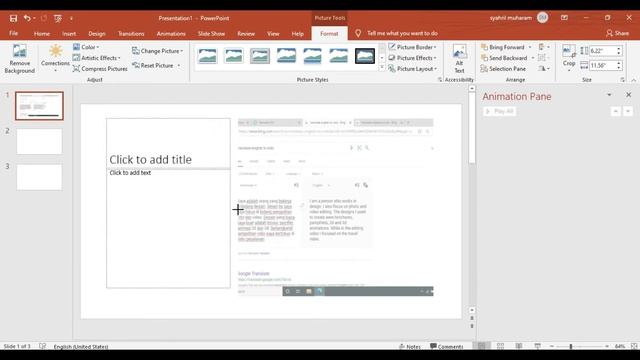Open the Change Picture dropdown

click(x=158, y=51)
